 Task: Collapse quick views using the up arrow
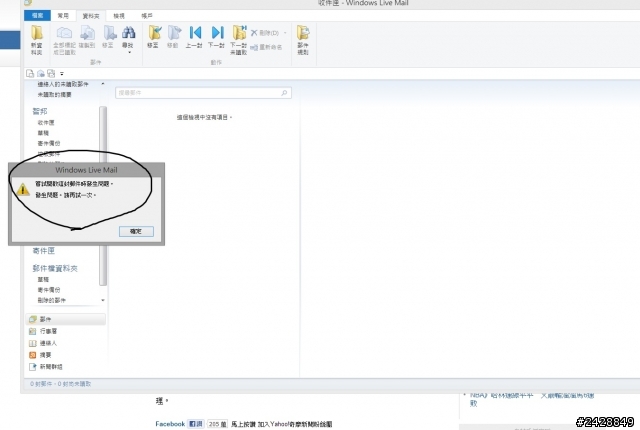pos(103,84)
